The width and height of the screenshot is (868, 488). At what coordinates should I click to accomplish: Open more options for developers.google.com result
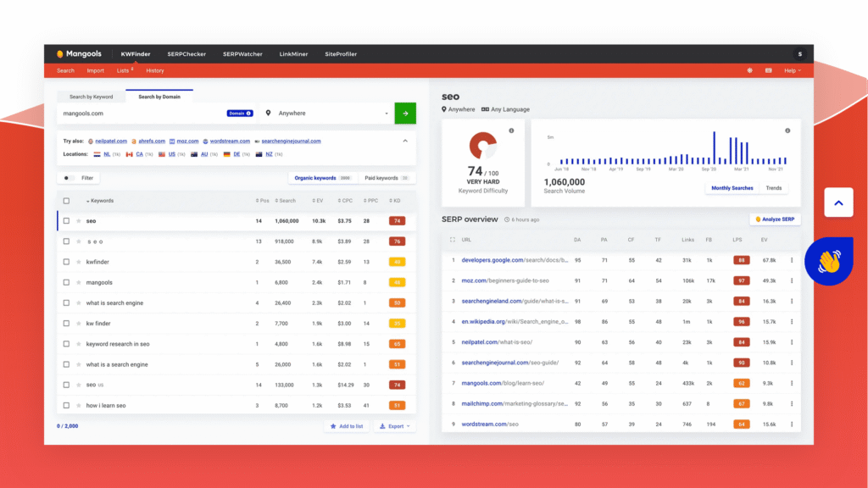tap(792, 260)
